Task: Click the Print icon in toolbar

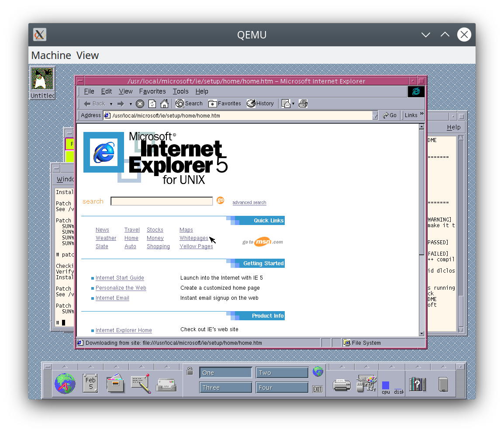Action: [x=303, y=104]
